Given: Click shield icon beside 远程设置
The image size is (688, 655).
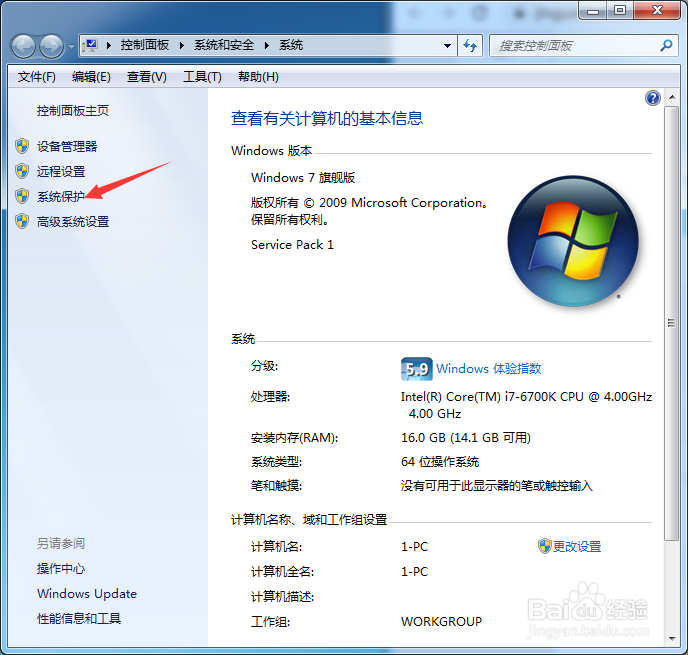Looking at the screenshot, I should pos(22,171).
